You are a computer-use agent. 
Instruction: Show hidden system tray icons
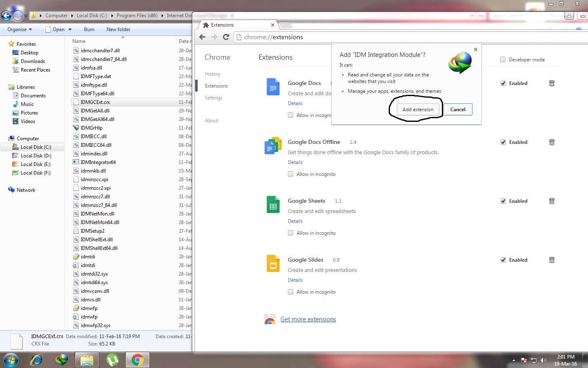coord(514,360)
